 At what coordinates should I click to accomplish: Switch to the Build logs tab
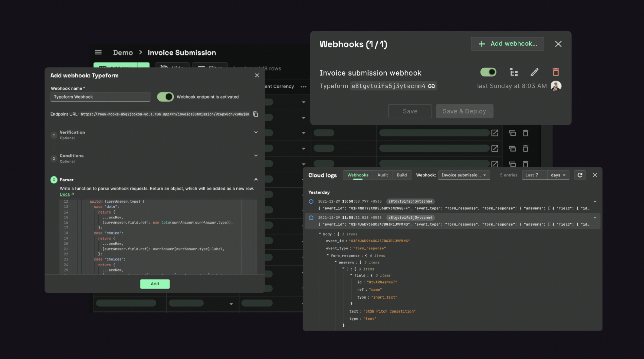pos(401,175)
